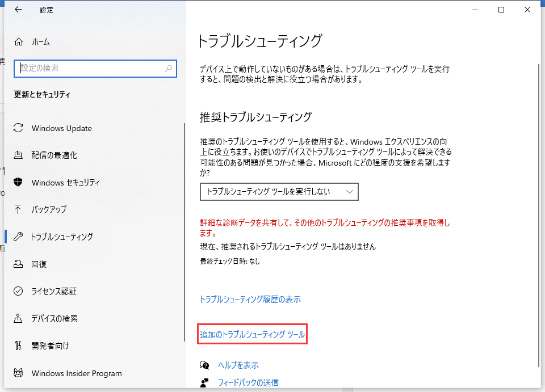
Task: Open トラブルシューティング履歴の表示 link
Action: [250, 300]
